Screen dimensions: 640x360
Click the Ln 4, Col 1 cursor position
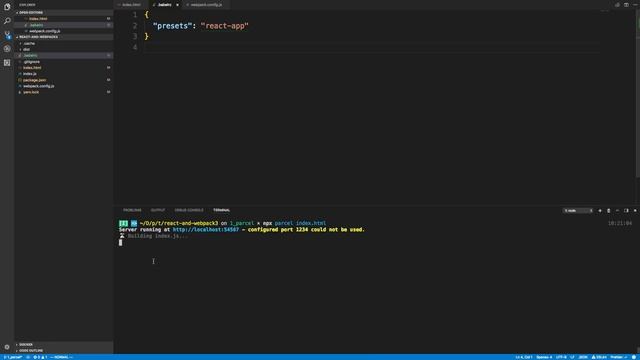[524, 357]
